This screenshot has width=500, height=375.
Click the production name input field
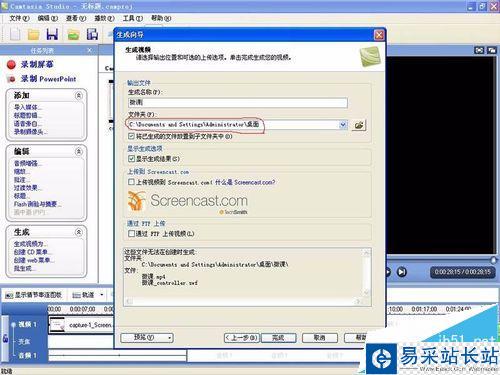[238, 102]
